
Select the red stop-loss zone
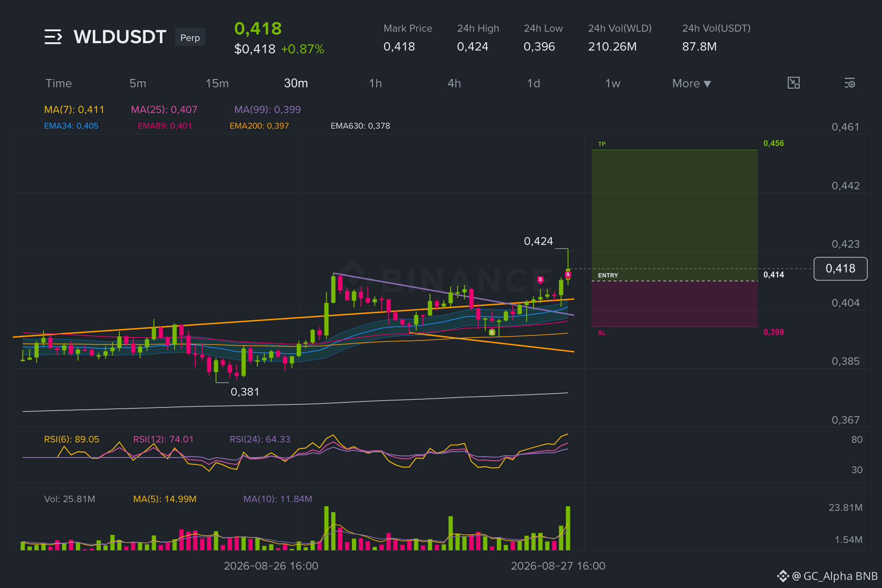pyautogui.click(x=675, y=304)
